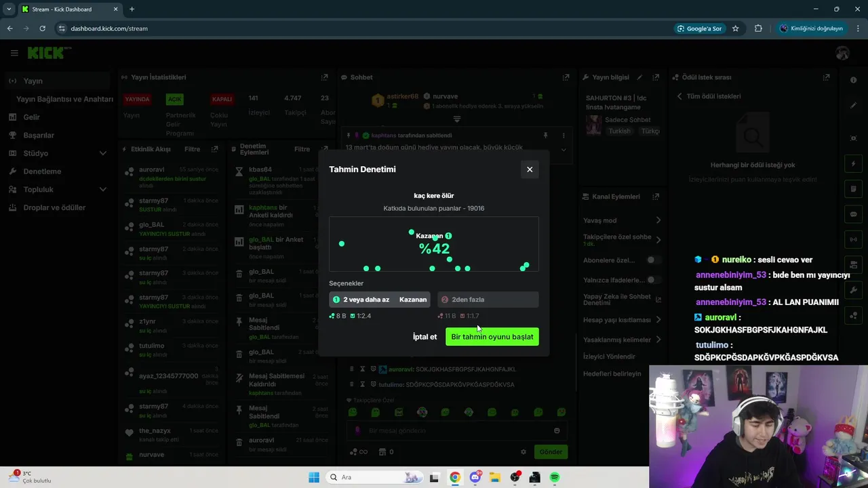Open Yayın Bağlantısı ve Anahtarı
The height and width of the screenshot is (488, 868).
click(x=64, y=99)
